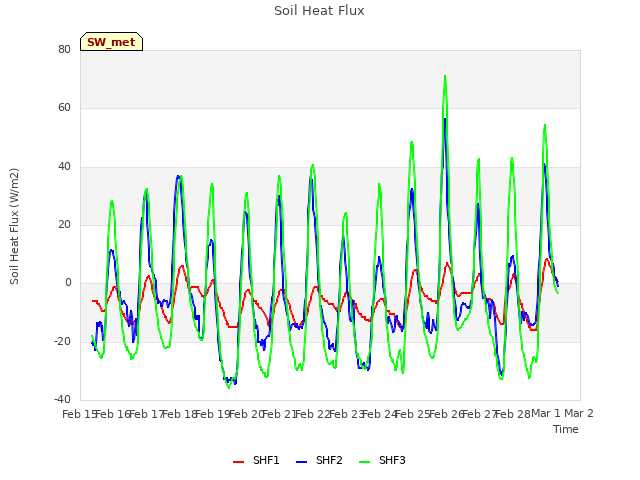Click the Feb 15 x-axis tick label
This screenshot has height=480, width=640.
(x=79, y=414)
